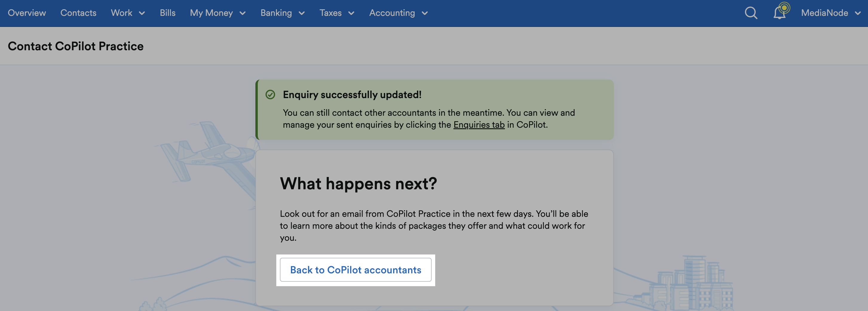Screen dimensions: 868x311
Task: Open the search icon in top bar
Action: tap(751, 13)
